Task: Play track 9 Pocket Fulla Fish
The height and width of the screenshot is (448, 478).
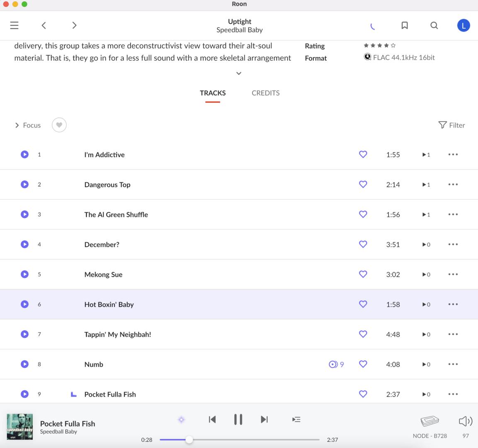Action: point(25,394)
